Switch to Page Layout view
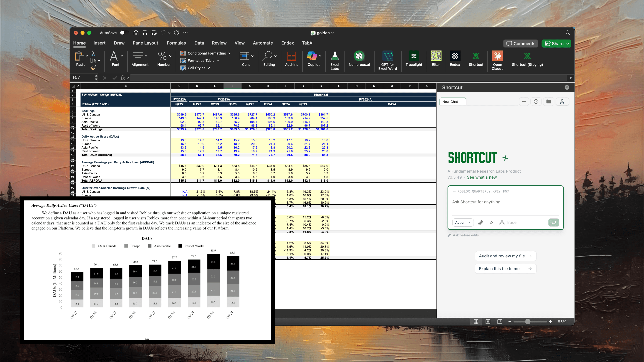 488,322
